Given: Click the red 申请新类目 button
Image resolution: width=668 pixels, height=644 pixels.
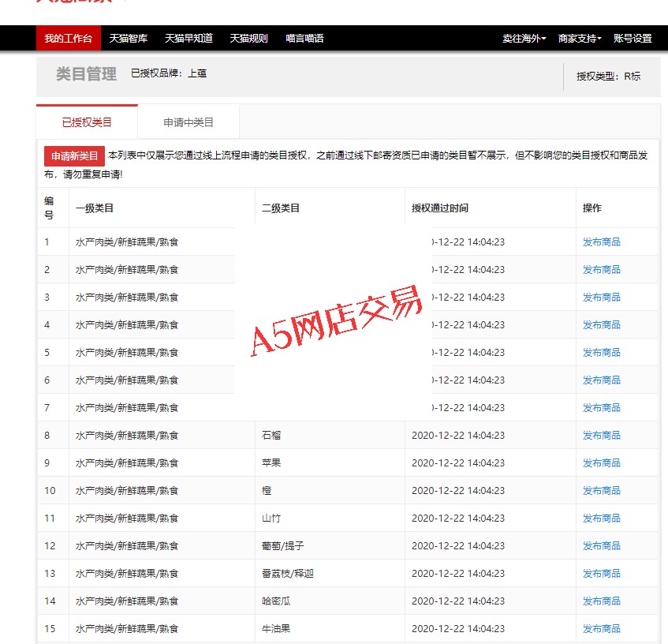Looking at the screenshot, I should (x=75, y=156).
